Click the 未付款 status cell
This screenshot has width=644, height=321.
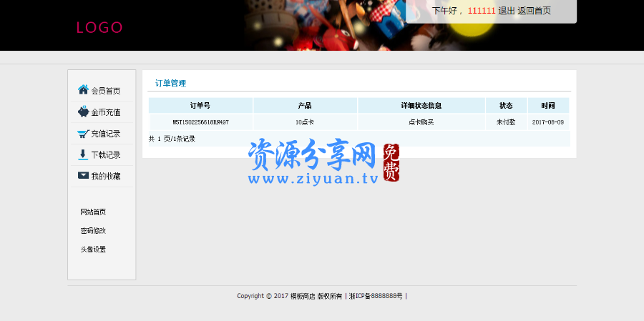pos(506,122)
